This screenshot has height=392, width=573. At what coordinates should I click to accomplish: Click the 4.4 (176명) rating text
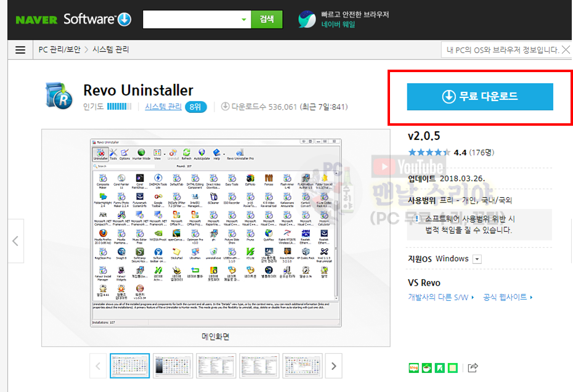coord(474,152)
